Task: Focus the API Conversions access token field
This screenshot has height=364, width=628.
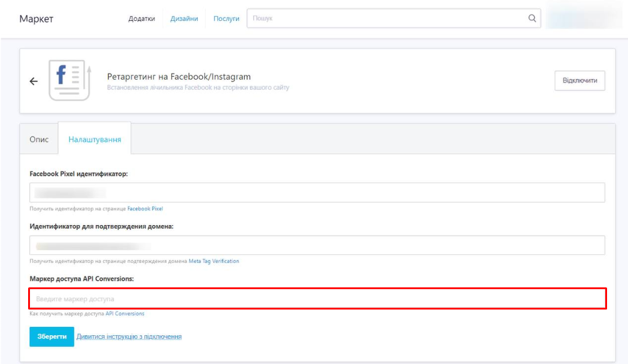Action: [x=318, y=299]
